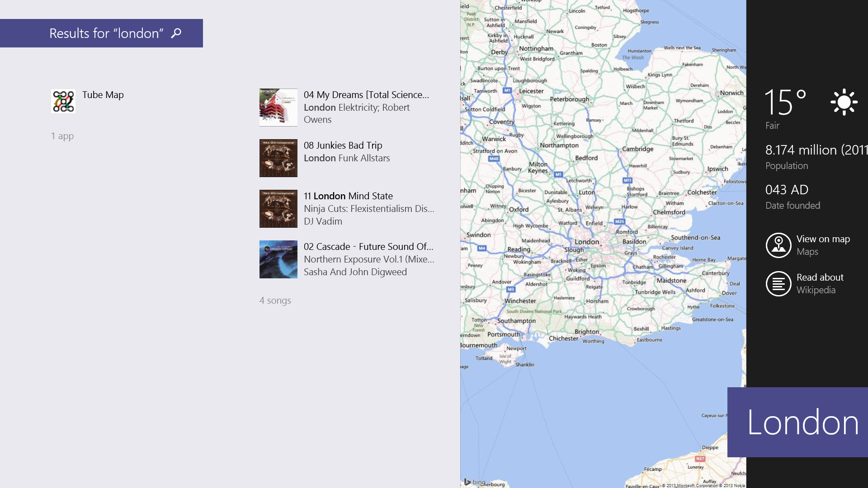868x488 pixels.
Task: Click the View on map pin icon
Action: point(778,245)
